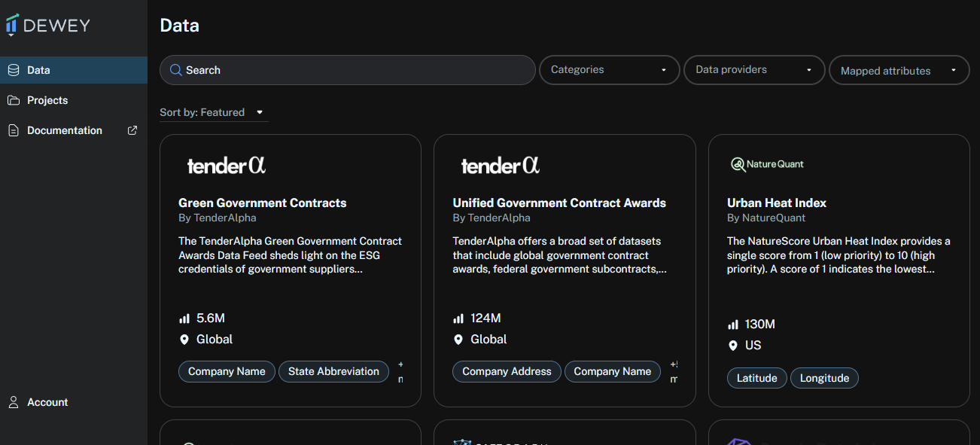Open the Documentation menu item
The image size is (980, 445).
pyautogui.click(x=65, y=130)
